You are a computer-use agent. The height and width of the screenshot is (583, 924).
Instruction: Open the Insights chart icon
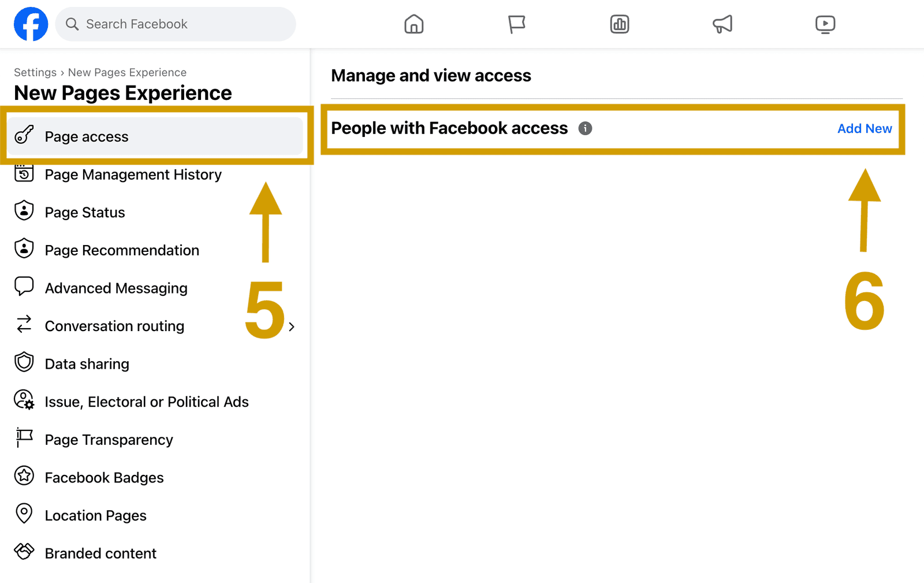tap(620, 24)
